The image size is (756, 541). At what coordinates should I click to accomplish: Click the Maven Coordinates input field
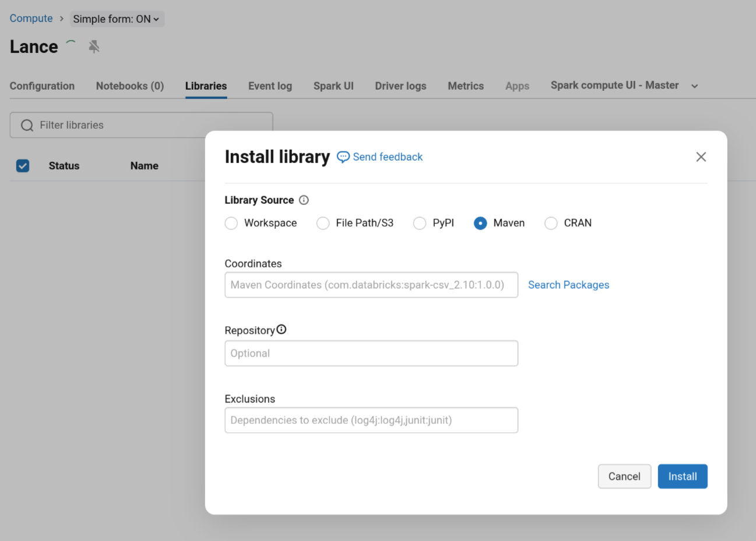point(371,285)
